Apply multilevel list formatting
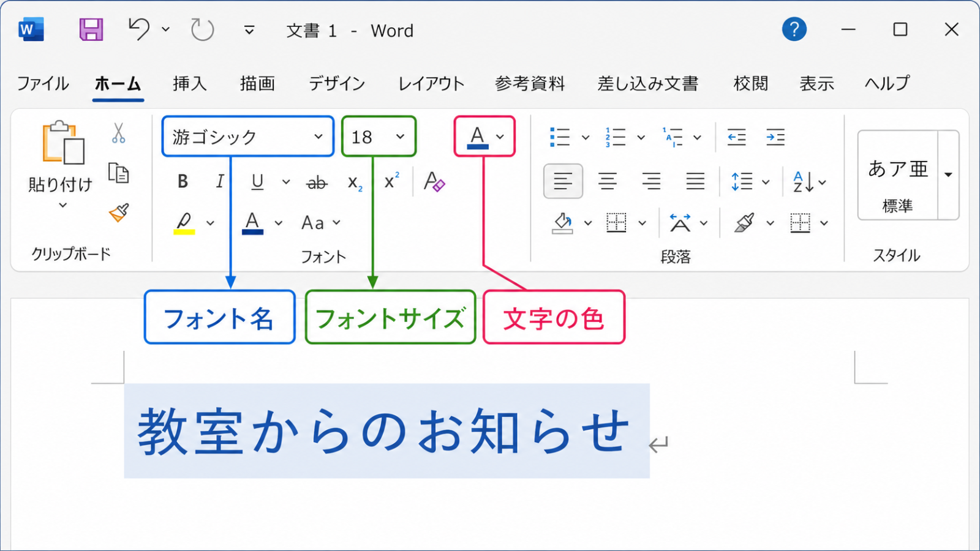The width and height of the screenshot is (980, 551). tap(673, 137)
